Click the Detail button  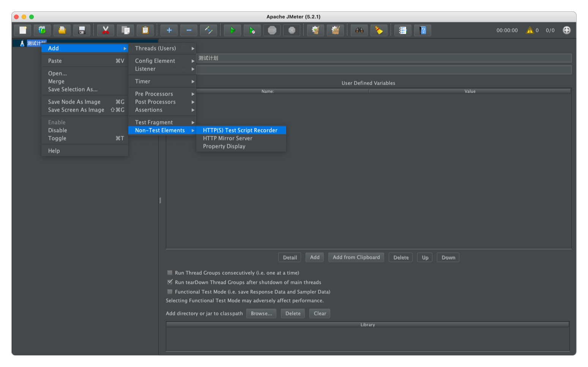(290, 257)
